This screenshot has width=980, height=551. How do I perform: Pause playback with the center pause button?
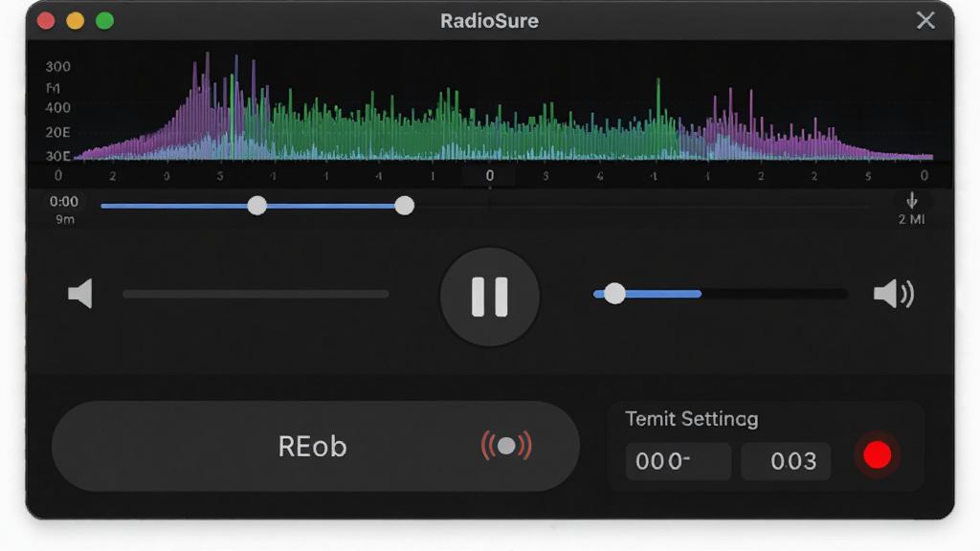(x=489, y=297)
